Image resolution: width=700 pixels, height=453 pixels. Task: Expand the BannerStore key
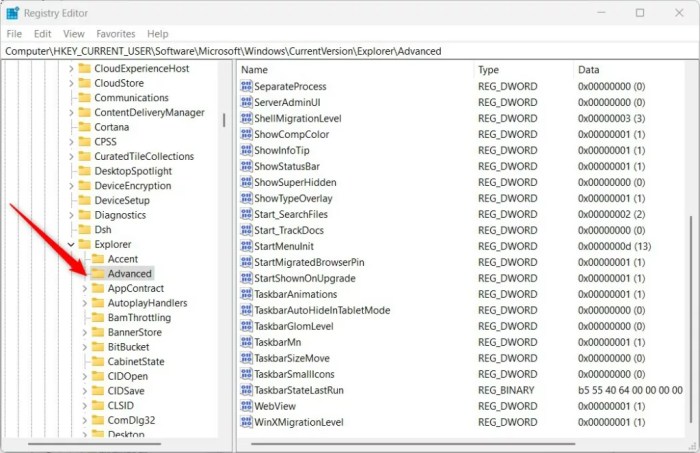point(84,332)
